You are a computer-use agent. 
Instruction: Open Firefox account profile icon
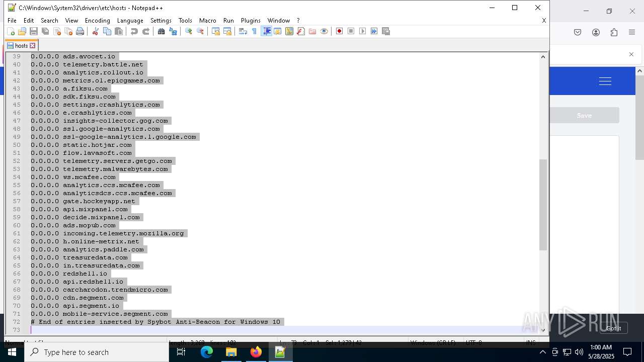596,32
